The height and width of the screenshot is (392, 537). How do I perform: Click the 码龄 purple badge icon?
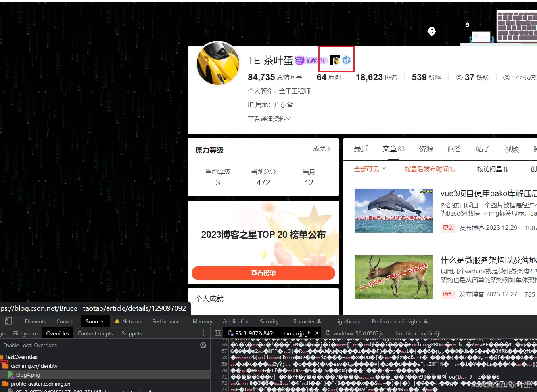(x=300, y=60)
